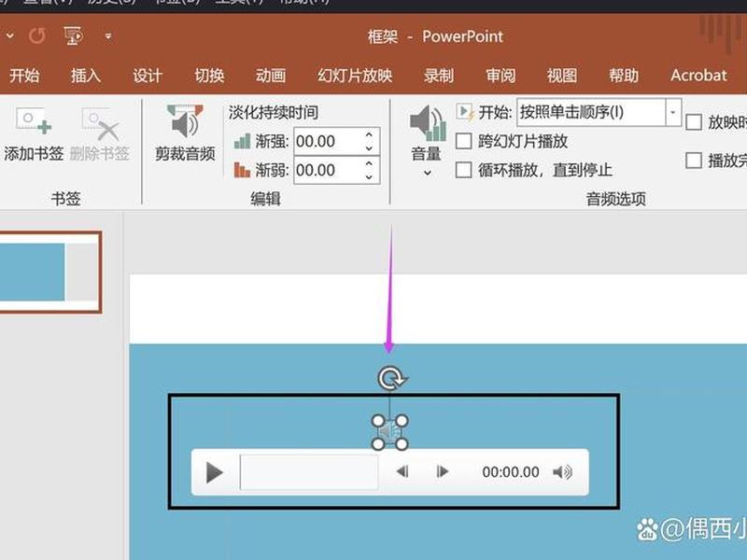Switch to the 插入 tab

point(86,76)
